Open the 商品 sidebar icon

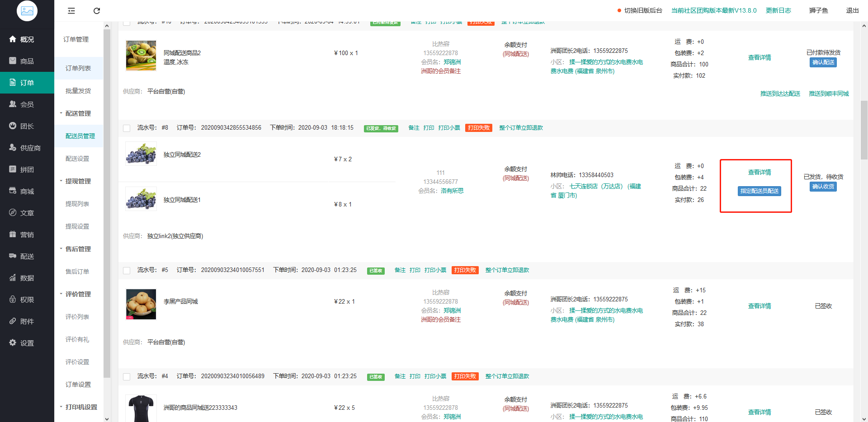[x=13, y=61]
